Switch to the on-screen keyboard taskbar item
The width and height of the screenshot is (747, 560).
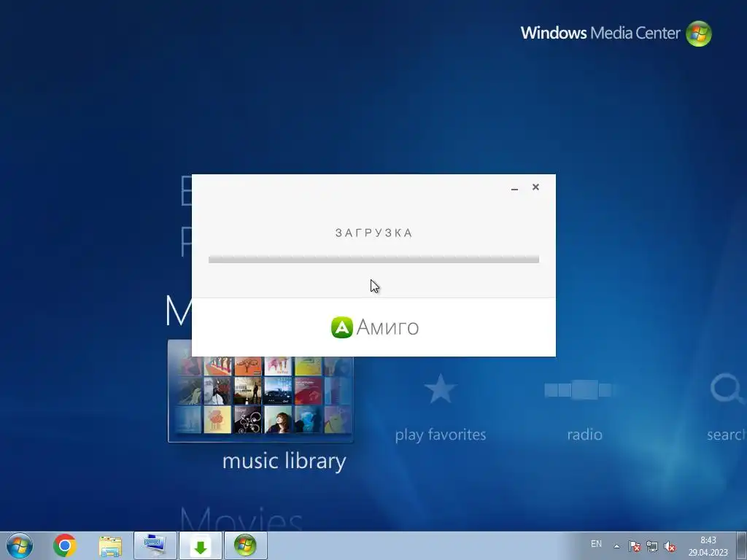click(x=155, y=545)
